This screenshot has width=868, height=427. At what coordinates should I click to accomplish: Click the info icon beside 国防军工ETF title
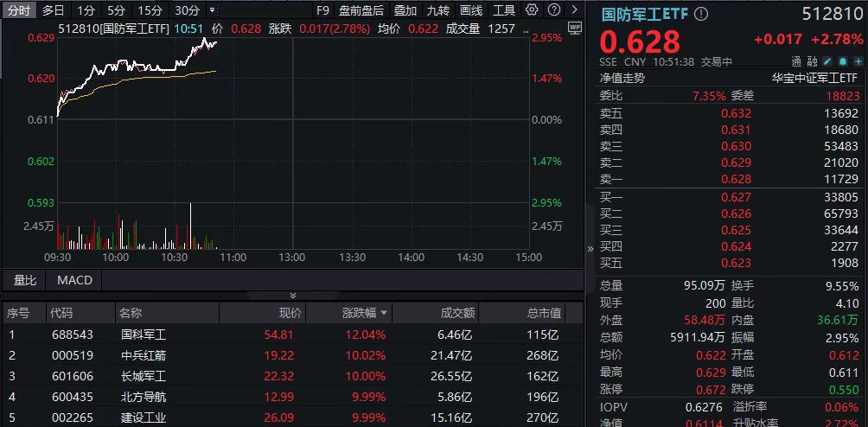click(701, 14)
